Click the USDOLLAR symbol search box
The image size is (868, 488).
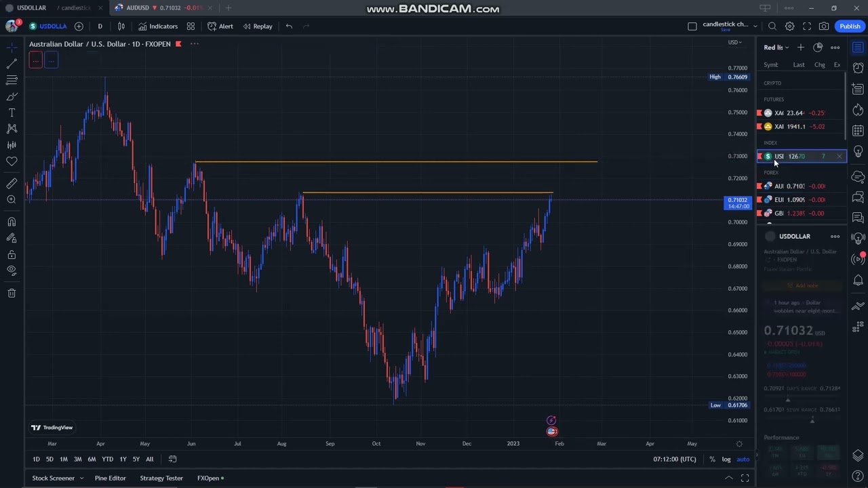47,26
